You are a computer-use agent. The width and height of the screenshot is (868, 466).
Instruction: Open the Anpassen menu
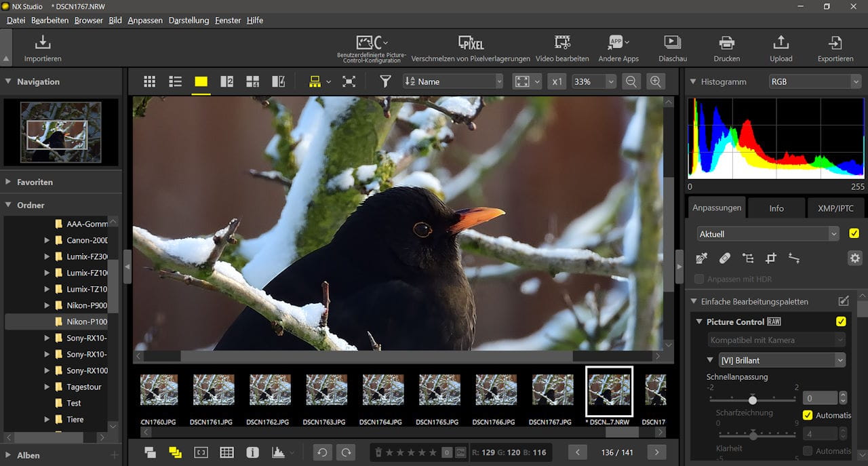coord(145,20)
